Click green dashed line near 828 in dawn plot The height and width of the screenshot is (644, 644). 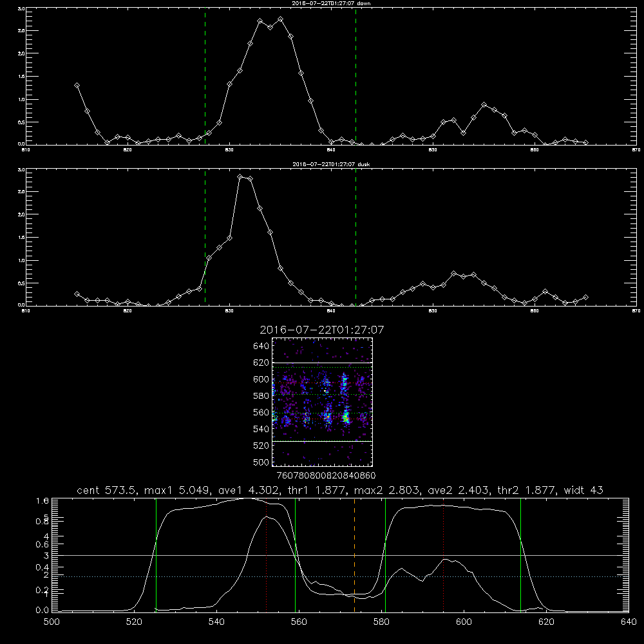coord(205,76)
